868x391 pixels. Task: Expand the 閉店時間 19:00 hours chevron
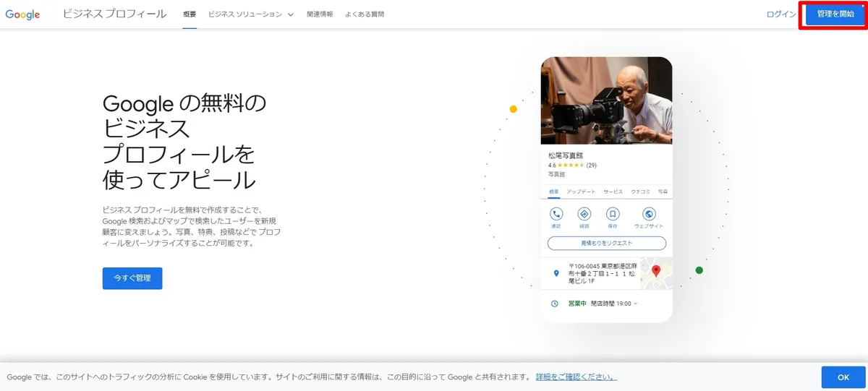(x=636, y=304)
